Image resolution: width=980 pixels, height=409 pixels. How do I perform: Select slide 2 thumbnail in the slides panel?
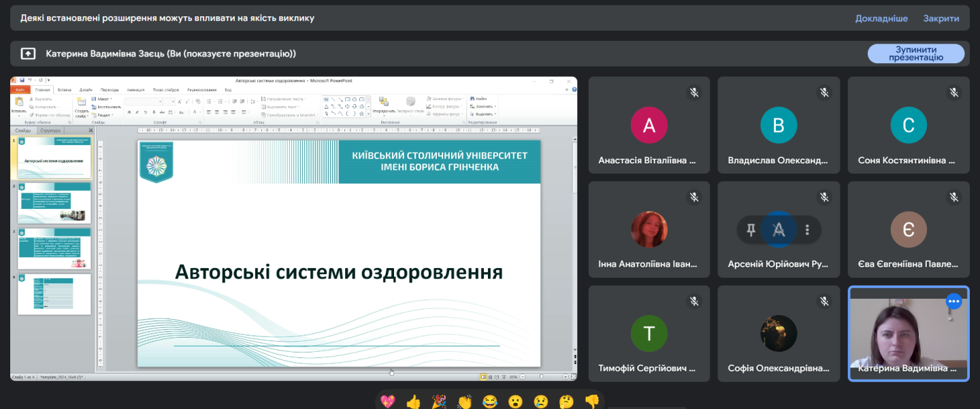click(54, 203)
